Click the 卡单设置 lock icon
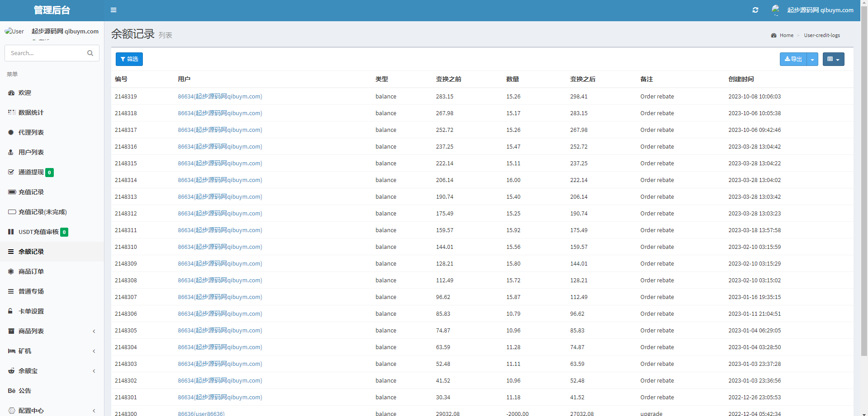 pyautogui.click(x=11, y=311)
